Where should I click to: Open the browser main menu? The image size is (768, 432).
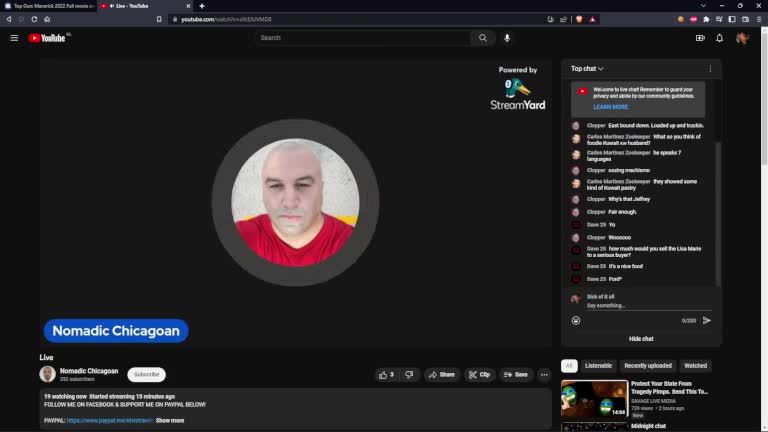click(759, 19)
